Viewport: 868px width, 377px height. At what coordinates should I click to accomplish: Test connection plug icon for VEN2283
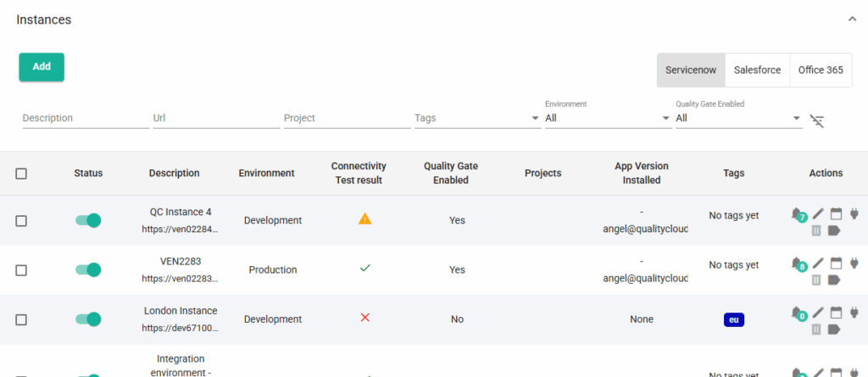point(854,263)
